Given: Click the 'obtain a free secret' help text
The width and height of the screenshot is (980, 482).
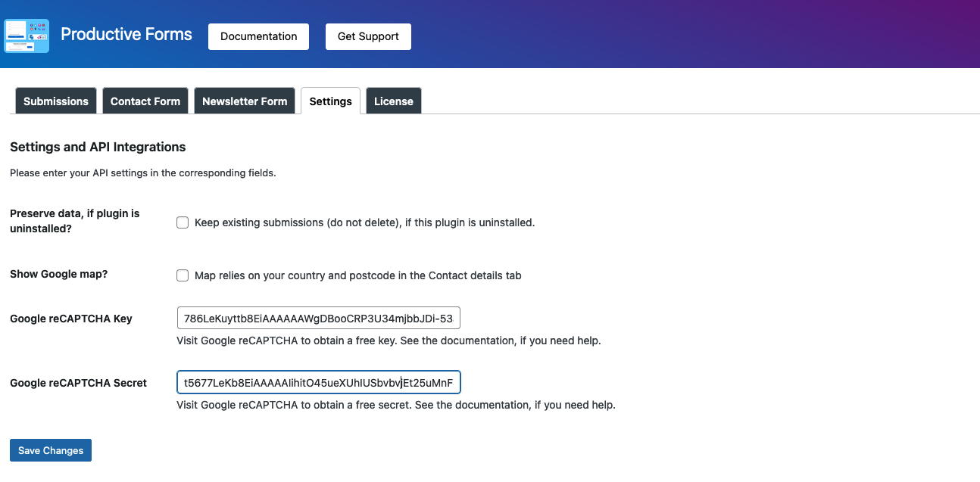Looking at the screenshot, I should coord(396,405).
